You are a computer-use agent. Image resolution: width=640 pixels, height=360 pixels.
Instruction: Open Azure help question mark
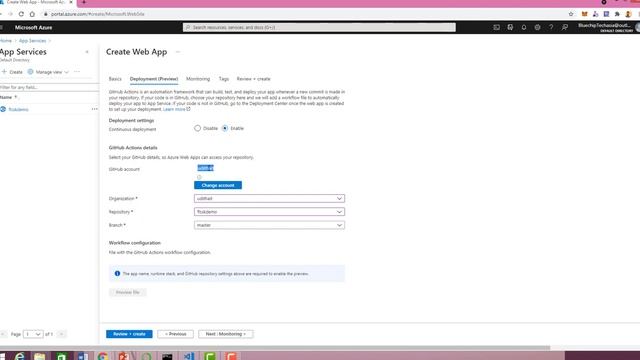[x=551, y=27]
